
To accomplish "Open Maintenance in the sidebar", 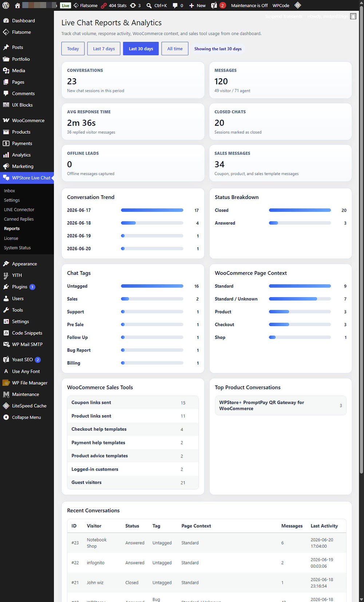I will point(27,394).
